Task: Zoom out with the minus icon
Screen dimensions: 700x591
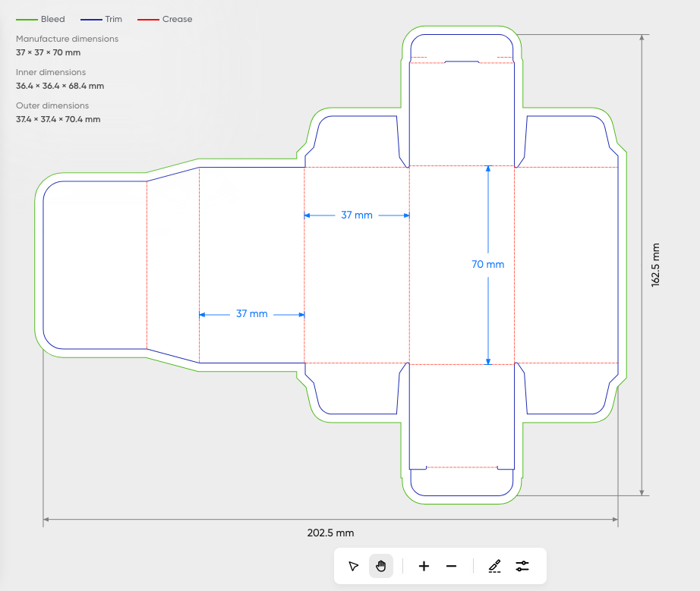Action: 451,566
